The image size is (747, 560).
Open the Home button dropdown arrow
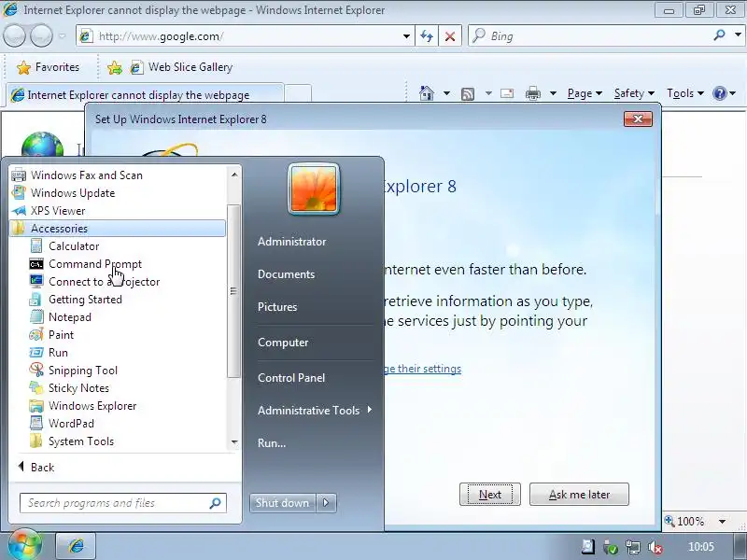[x=446, y=93]
